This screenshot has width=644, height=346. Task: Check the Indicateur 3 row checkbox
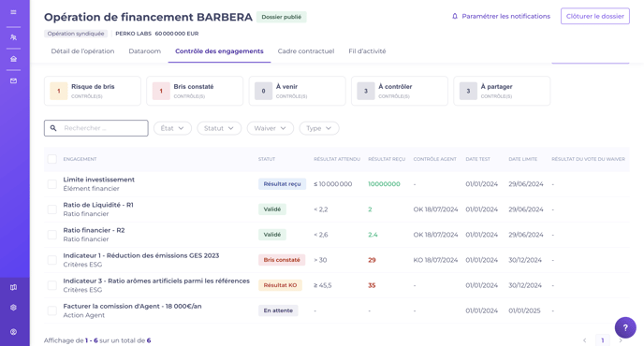click(52, 285)
